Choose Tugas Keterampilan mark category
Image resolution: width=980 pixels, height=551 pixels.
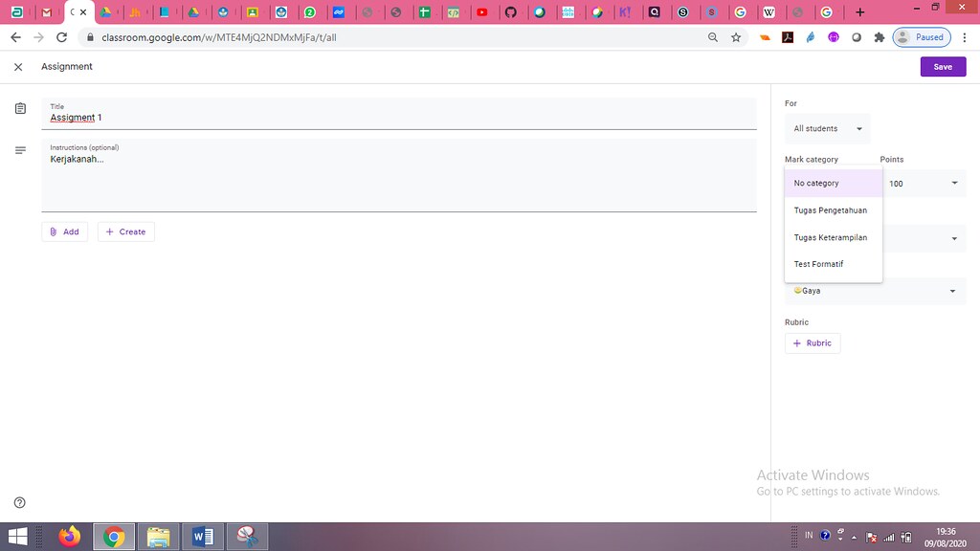[x=834, y=237]
